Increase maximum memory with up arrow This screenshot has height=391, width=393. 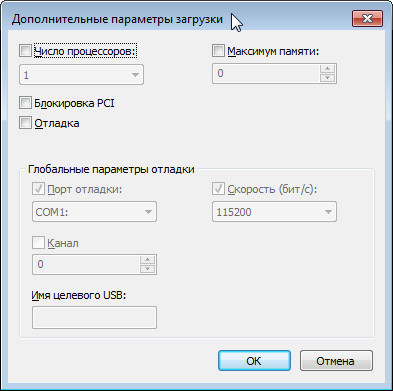(x=327, y=69)
